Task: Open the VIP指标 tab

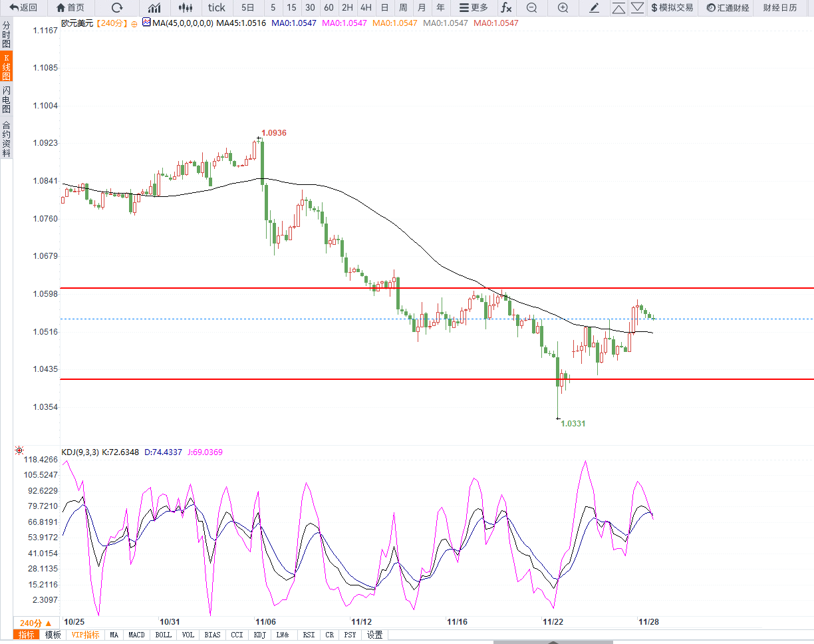Action: tap(86, 635)
